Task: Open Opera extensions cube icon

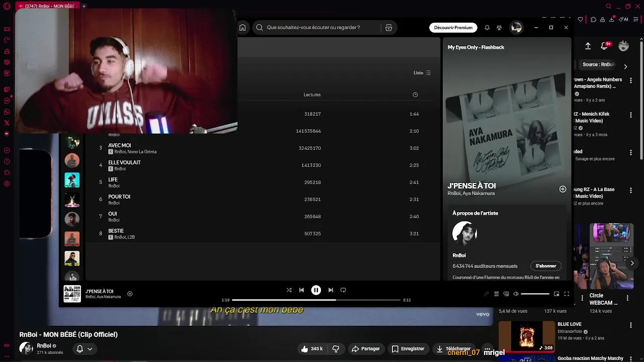Action: coord(593,20)
